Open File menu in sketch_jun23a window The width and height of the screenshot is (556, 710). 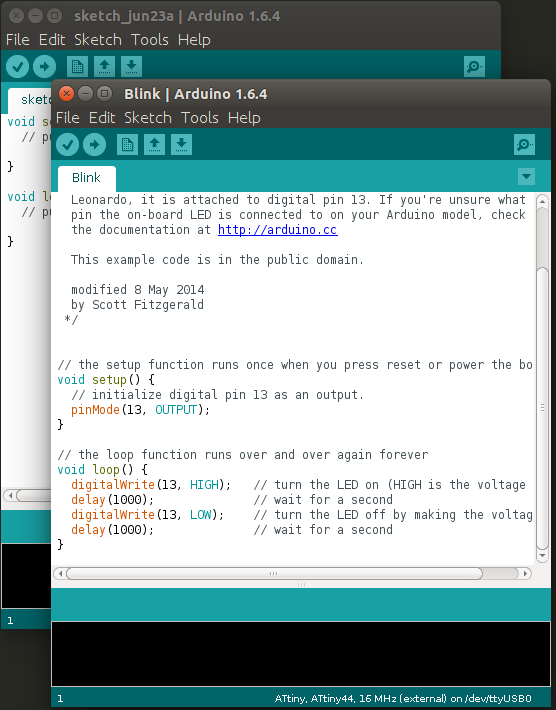(18, 40)
